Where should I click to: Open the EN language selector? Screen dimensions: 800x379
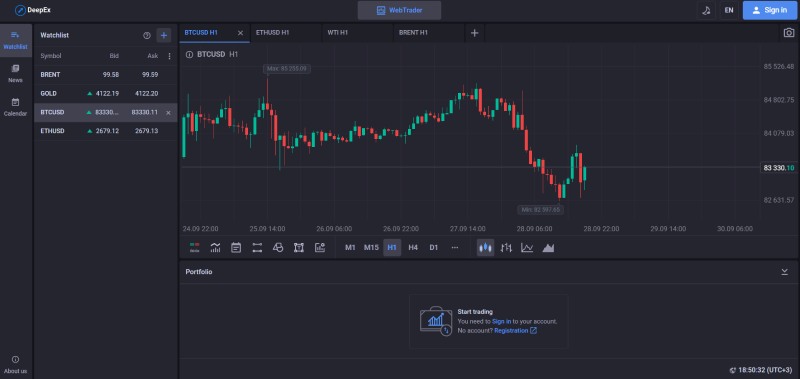pyautogui.click(x=729, y=10)
